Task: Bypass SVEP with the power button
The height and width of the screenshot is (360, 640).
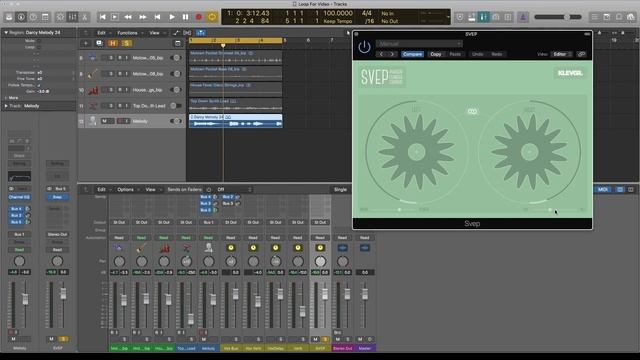Action: tap(364, 47)
